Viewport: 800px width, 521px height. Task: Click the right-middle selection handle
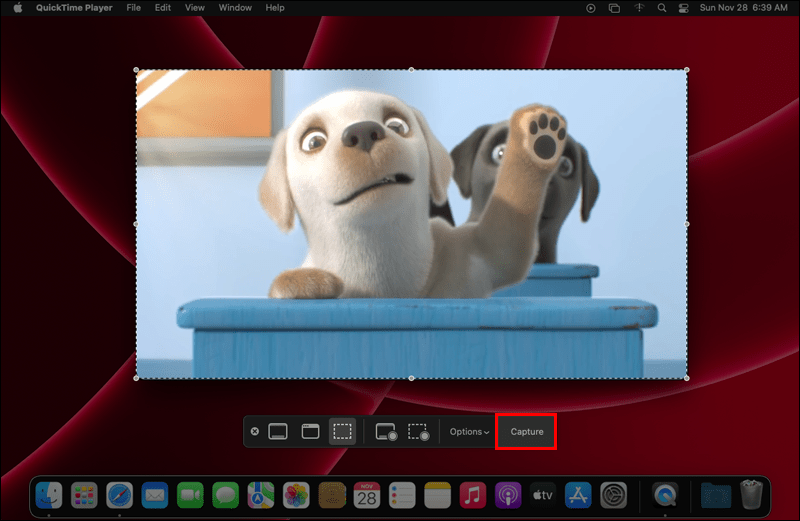click(687, 224)
